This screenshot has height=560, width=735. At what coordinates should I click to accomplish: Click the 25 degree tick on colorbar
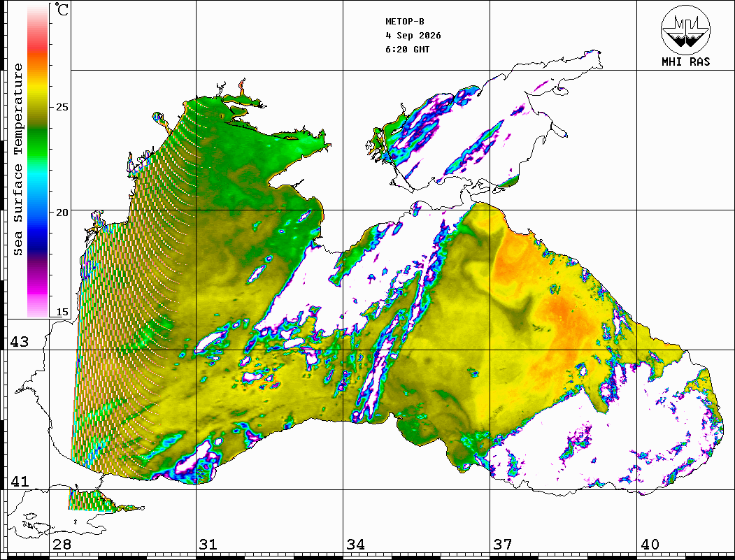[62, 107]
